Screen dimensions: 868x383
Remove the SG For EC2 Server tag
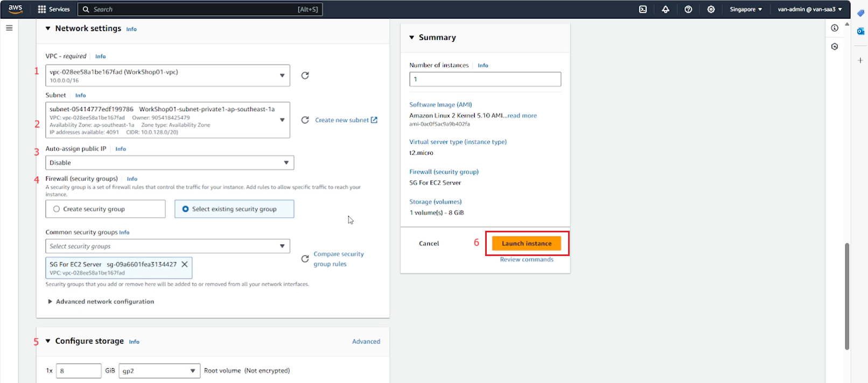coord(185,264)
